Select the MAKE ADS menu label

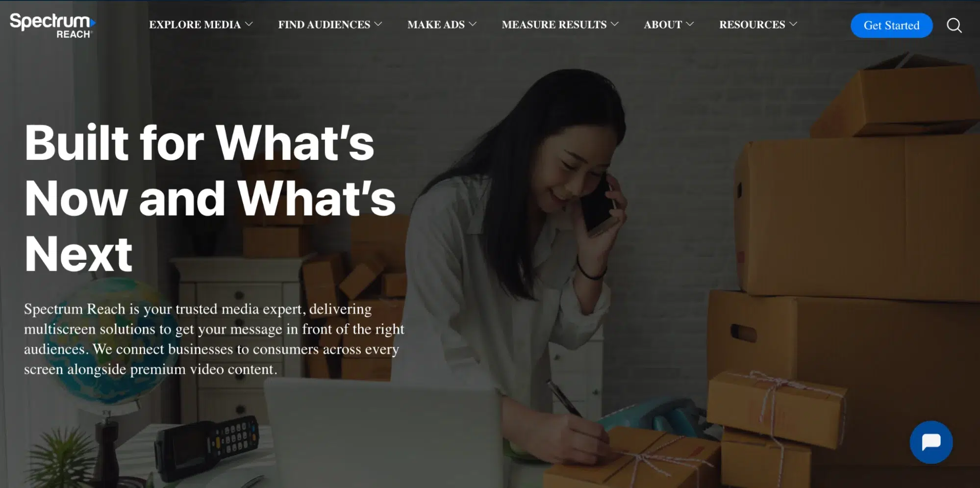point(436,25)
